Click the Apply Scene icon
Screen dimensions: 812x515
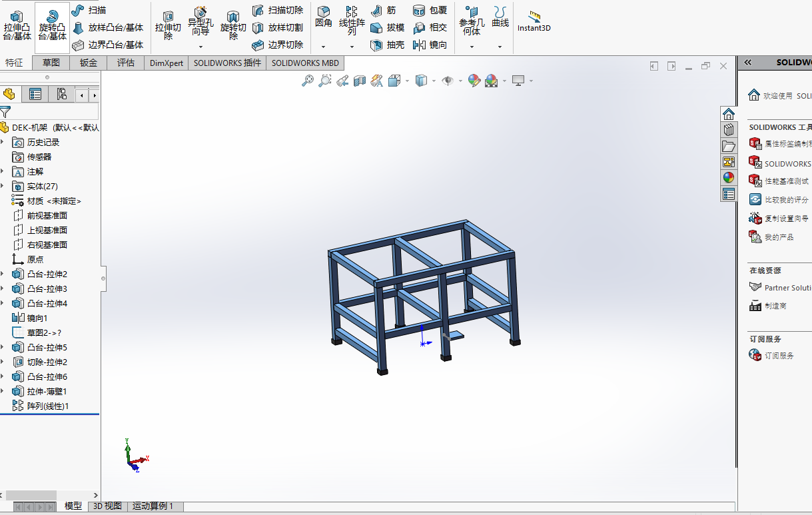click(492, 81)
